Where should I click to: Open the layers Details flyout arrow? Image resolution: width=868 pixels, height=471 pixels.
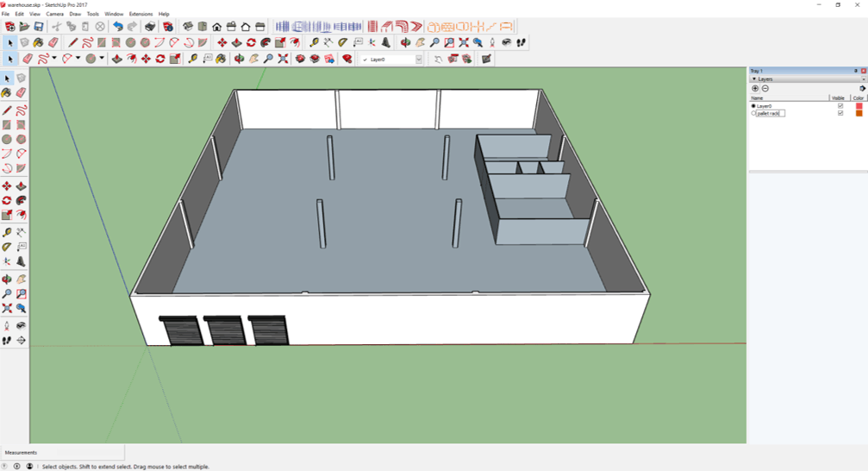pos(862,89)
